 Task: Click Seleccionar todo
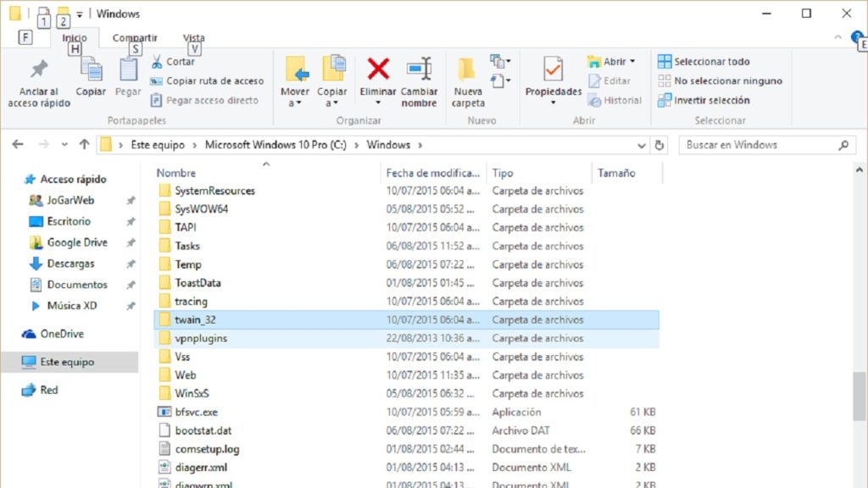pos(704,61)
